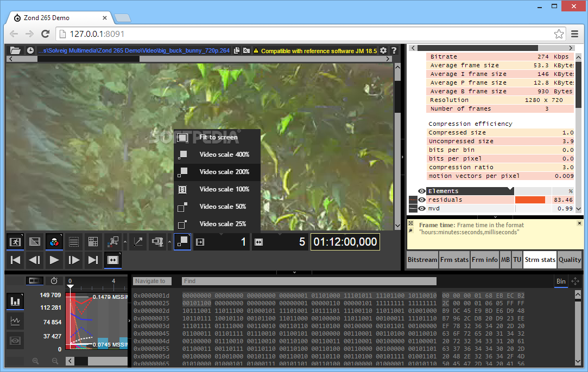Step forward one frame
Screen dimensions: 588x372
click(x=73, y=260)
